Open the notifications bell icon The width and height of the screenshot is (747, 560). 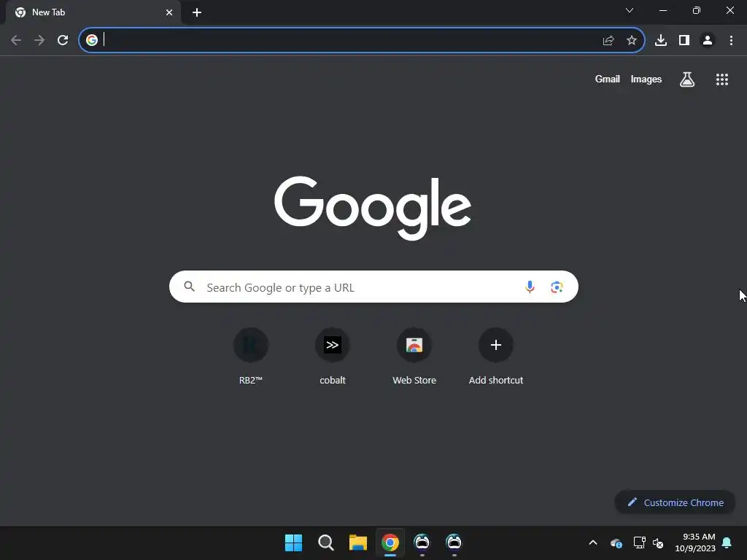[x=727, y=542]
